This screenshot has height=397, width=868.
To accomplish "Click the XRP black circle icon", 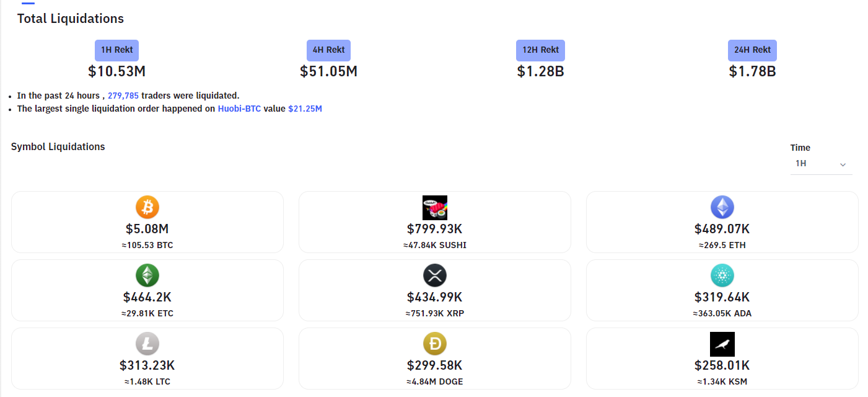I will point(434,275).
